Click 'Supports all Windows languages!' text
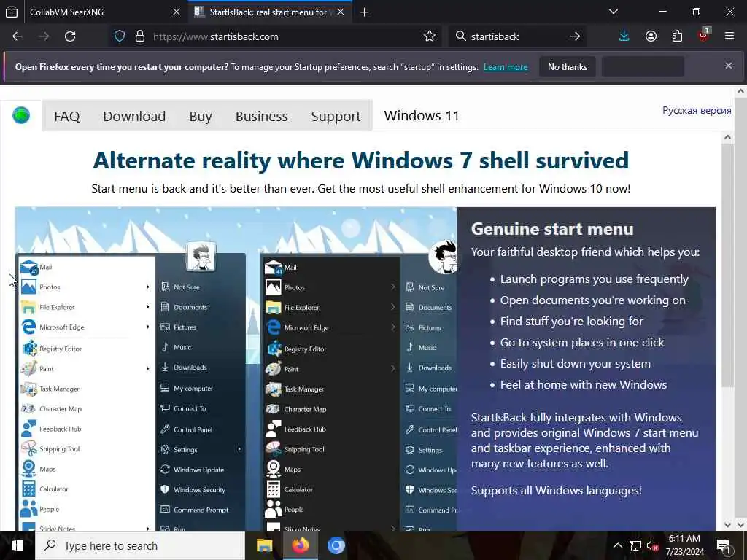 (556, 491)
